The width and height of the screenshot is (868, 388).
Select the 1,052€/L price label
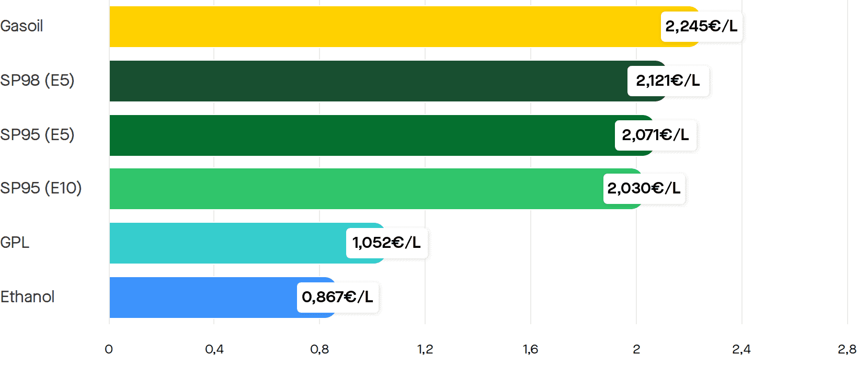tap(387, 243)
